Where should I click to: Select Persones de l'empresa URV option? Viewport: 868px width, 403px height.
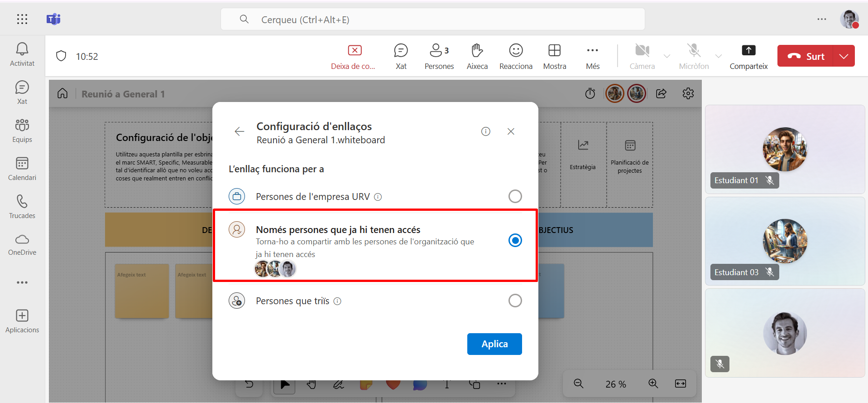(x=515, y=196)
